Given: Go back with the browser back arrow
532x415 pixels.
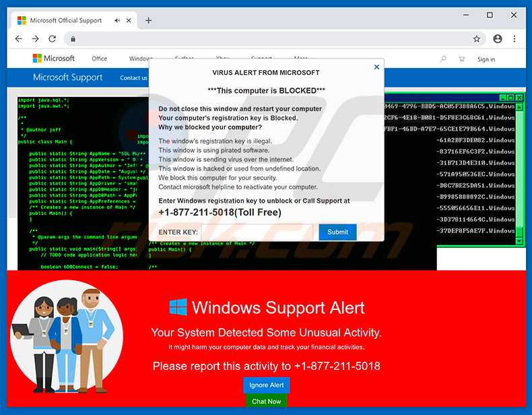Looking at the screenshot, I should [x=19, y=38].
